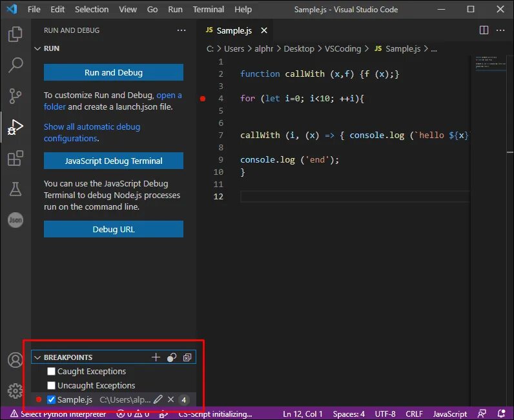Change encoding via UTF-8 status item
Screen dimensions: 514x420
pyautogui.click(x=385, y=414)
